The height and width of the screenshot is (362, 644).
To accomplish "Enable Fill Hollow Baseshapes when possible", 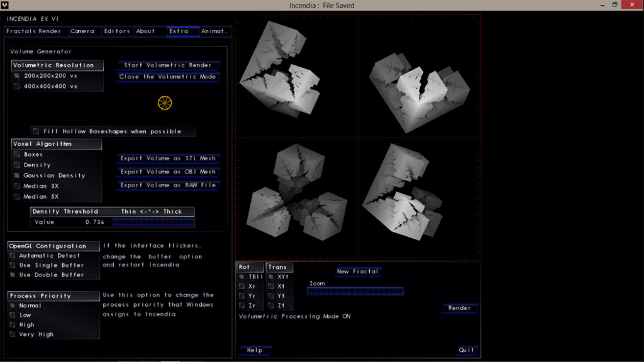I will pyautogui.click(x=36, y=131).
